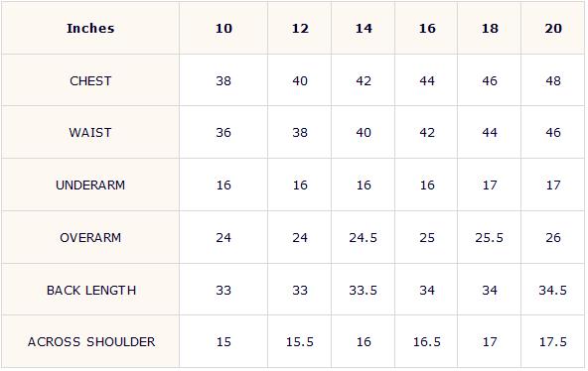588x371 pixels.
Task: Click the UNDERARM row label
Action: [x=90, y=185]
